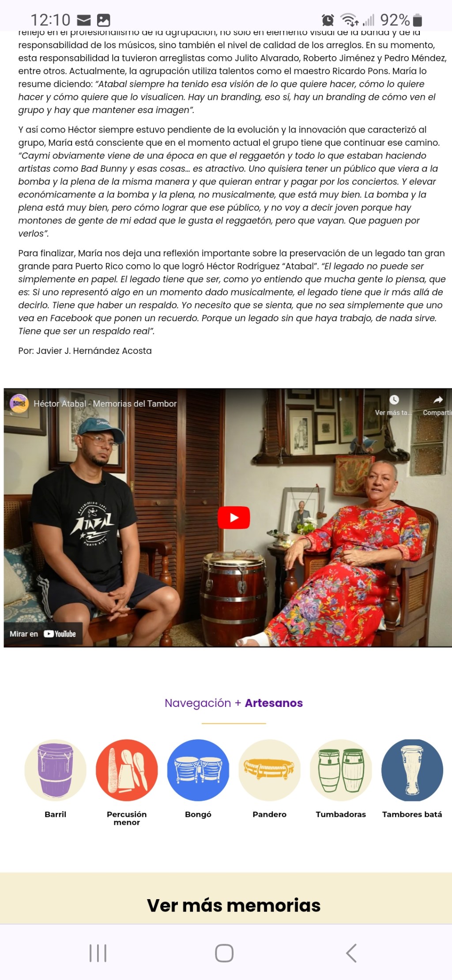Open the Mirar en YouTube link
Image resolution: width=452 pixels, height=980 pixels.
pos(43,634)
